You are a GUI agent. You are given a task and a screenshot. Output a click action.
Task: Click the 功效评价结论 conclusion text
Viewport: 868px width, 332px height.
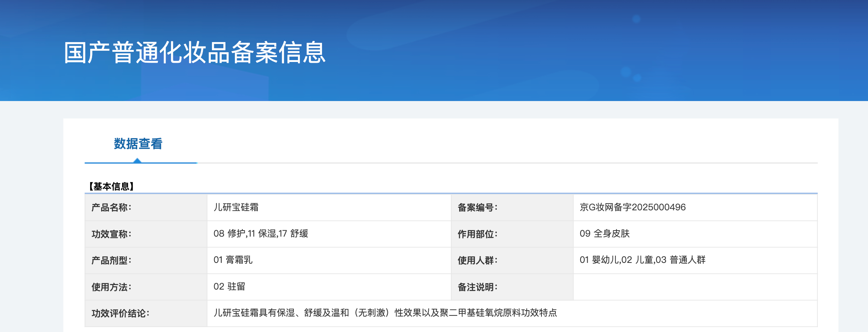pos(385,313)
